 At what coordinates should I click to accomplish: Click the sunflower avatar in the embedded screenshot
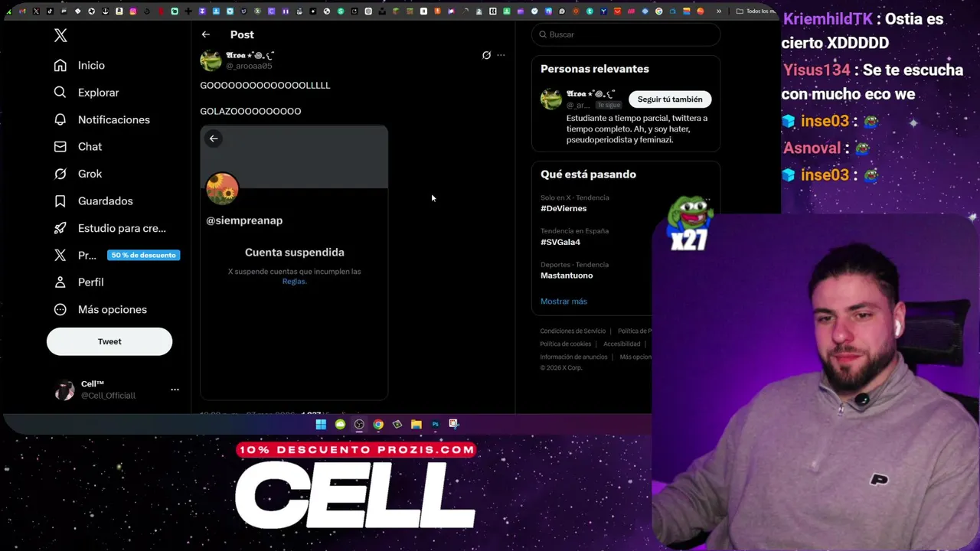tap(222, 188)
